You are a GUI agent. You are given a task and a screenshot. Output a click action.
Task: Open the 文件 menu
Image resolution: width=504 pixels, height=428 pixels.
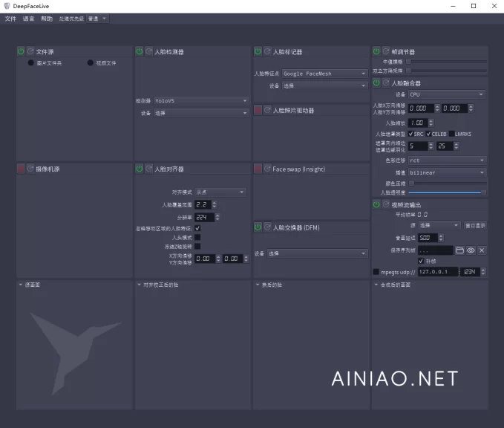pos(10,19)
